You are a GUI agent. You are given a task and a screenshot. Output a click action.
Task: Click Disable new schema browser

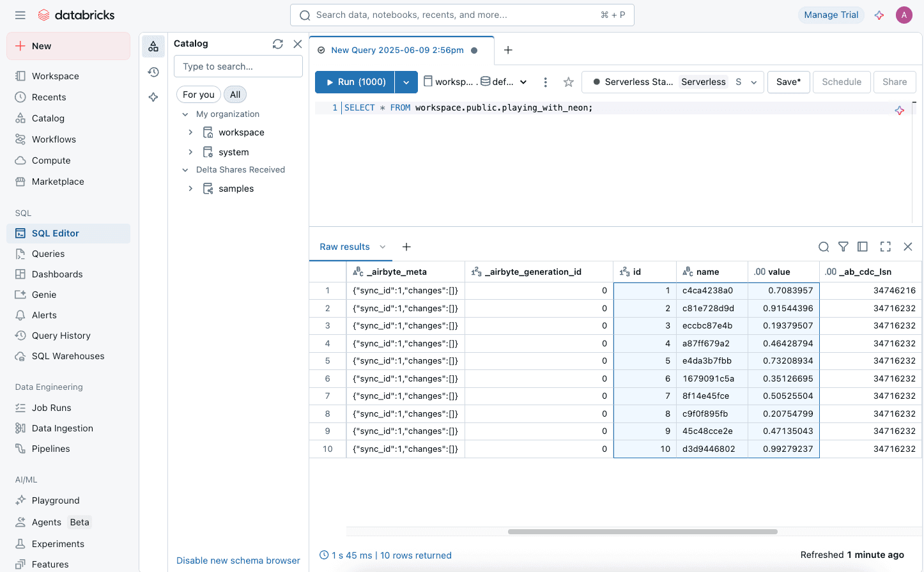coord(238,560)
